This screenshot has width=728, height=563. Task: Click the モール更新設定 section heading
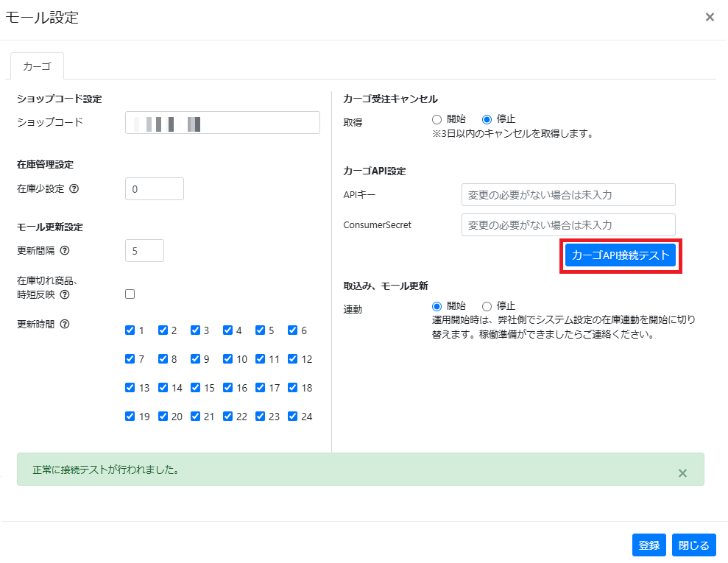49,227
